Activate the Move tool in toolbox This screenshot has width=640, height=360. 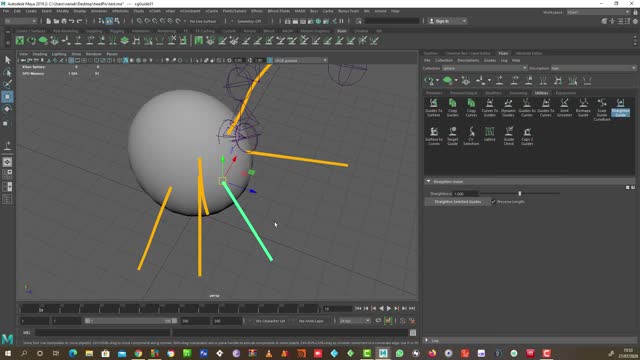(7, 97)
